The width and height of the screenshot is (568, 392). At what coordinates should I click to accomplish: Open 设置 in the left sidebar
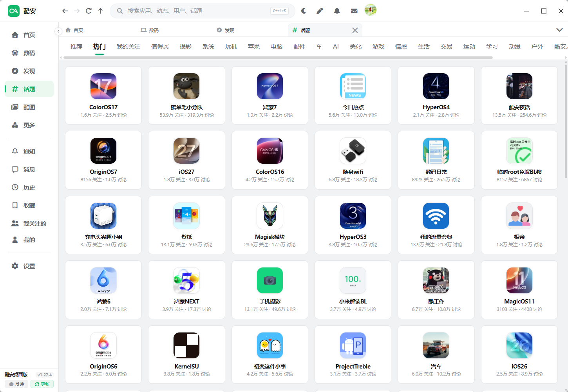(29, 266)
